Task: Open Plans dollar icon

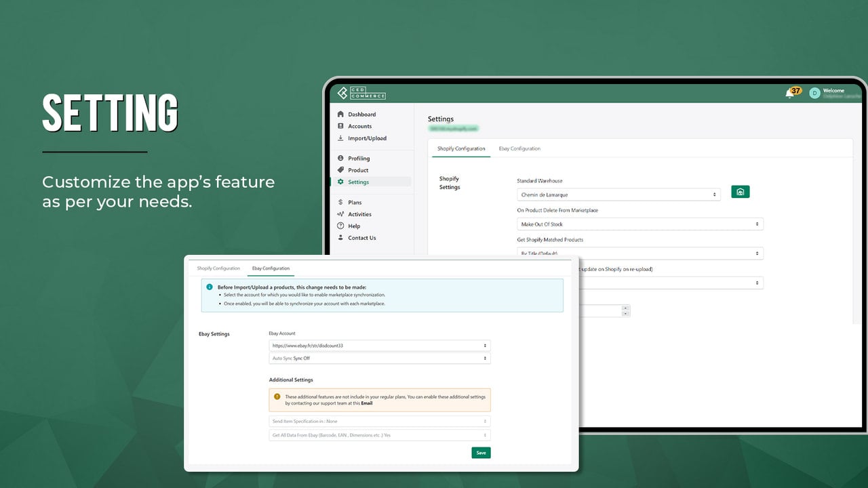Action: tap(340, 202)
